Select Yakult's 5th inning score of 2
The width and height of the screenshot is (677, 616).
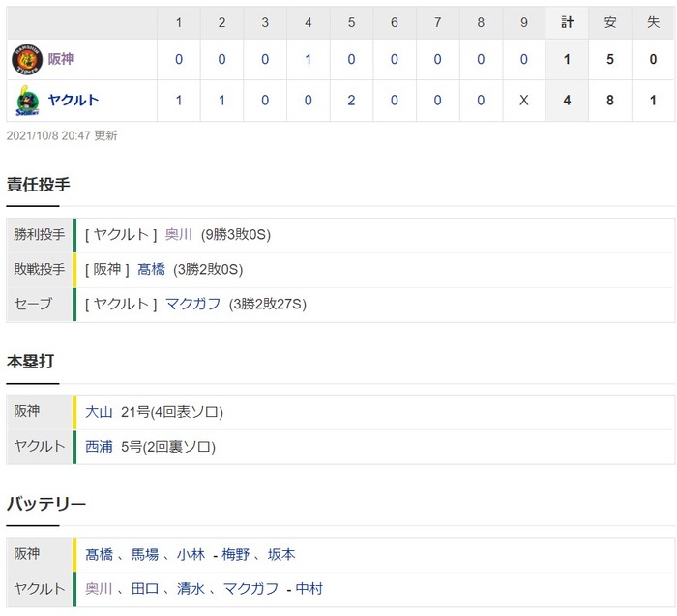tap(351, 101)
